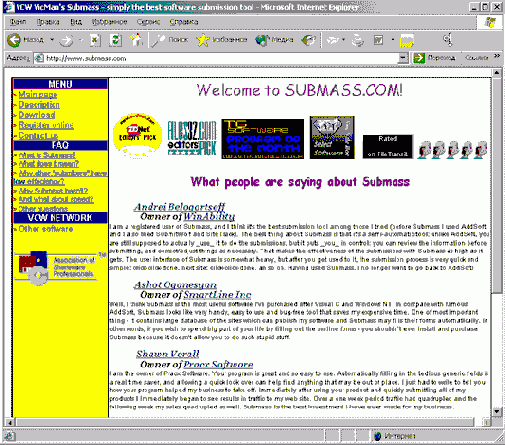Viewport: 505px width, 445px height.
Task: Open the Description link
Action: tap(39, 105)
